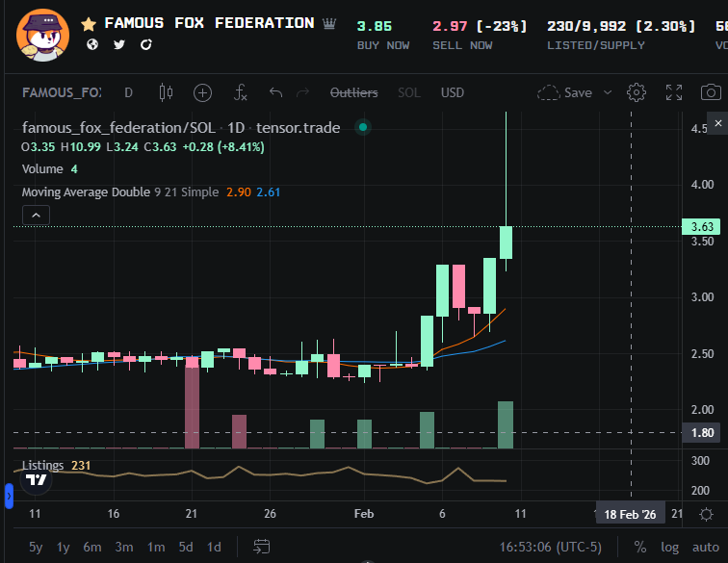Viewport: 728px width, 563px height.
Task: Click the latest volume bar
Action: (506, 424)
